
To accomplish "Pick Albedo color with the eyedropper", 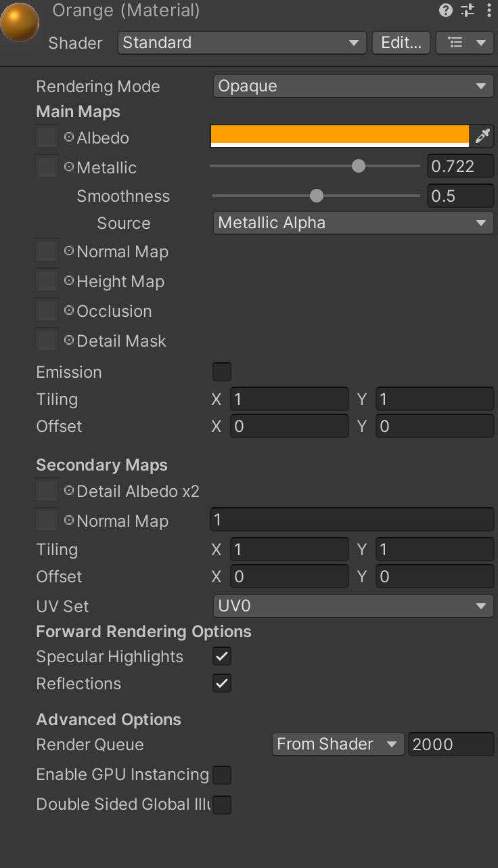I will pyautogui.click(x=482, y=136).
